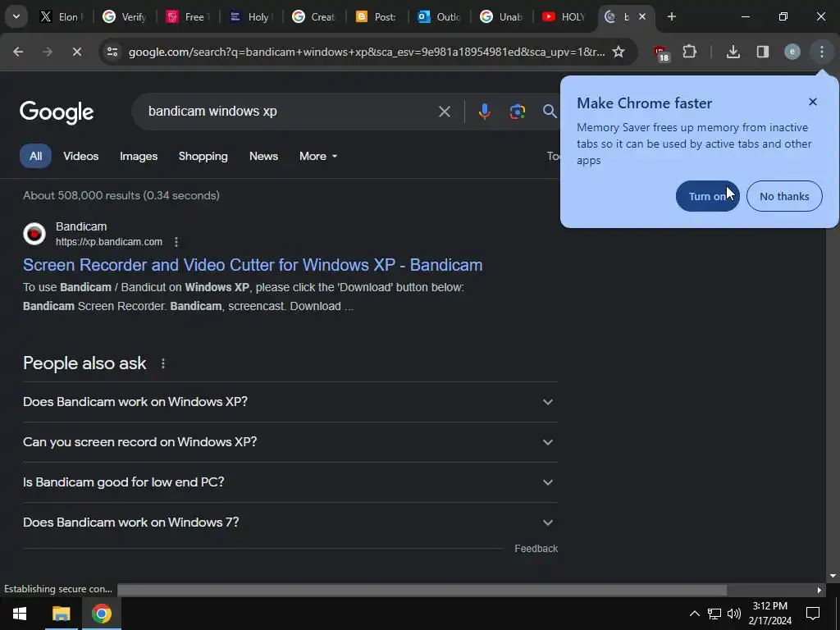Expand 'Does Bandicam work on Windows XP?'
840x630 pixels.
tap(290, 402)
